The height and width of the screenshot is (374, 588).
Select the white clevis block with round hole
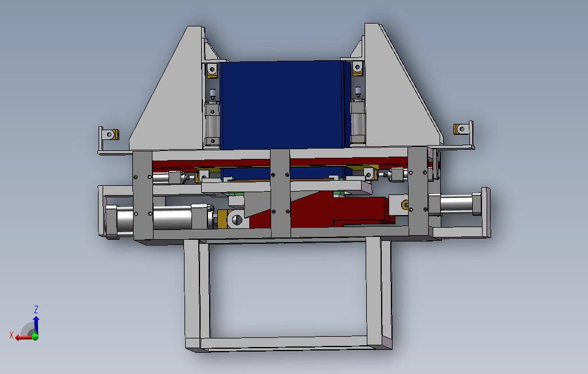click(237, 219)
